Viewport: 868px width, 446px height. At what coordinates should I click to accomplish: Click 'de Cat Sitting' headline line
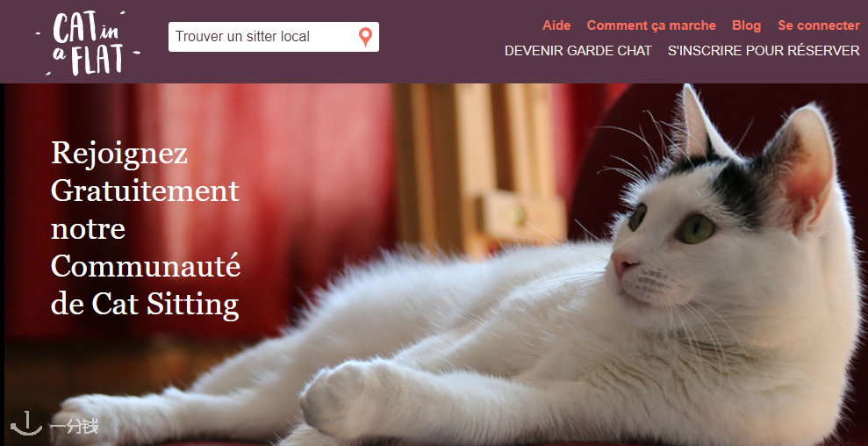pos(145,304)
